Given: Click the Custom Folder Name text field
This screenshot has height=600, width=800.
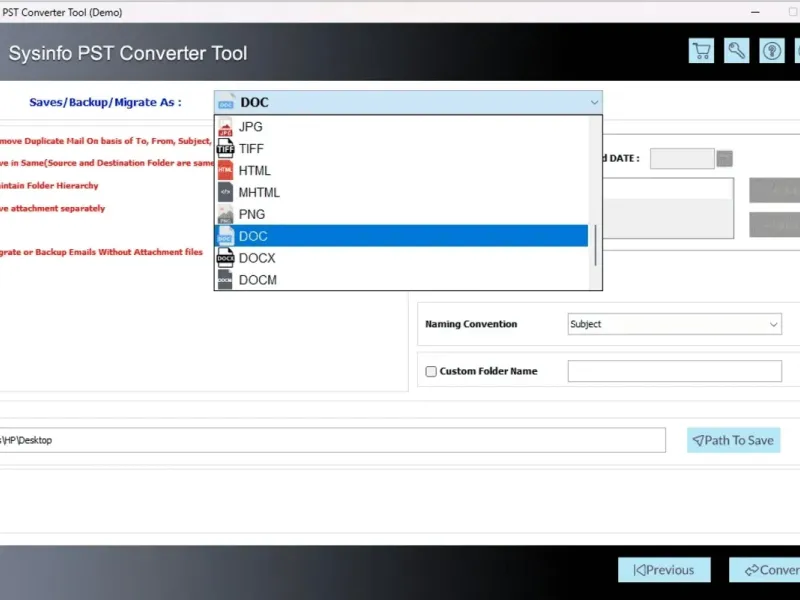Looking at the screenshot, I should click(x=674, y=371).
